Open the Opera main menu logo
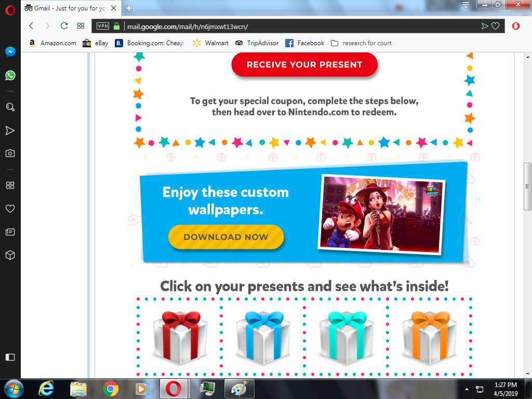The image size is (532, 399). click(10, 10)
